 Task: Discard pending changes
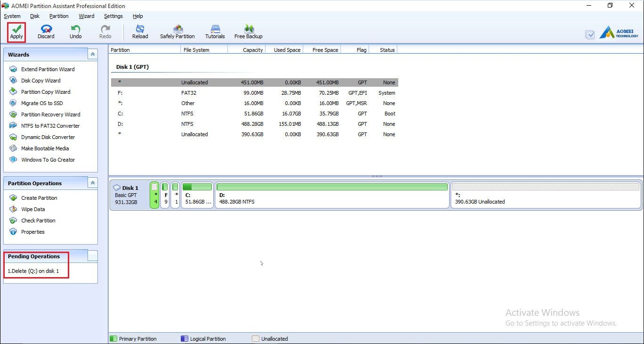coord(46,32)
